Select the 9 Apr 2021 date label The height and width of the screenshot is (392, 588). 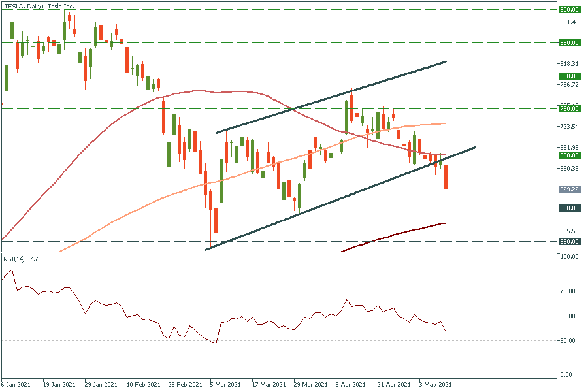pos(350,385)
